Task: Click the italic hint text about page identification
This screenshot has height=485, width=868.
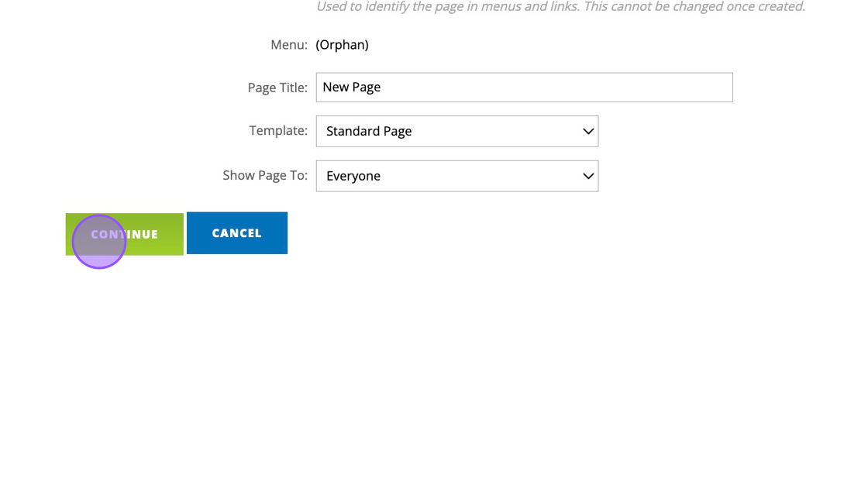Action: pos(561,7)
